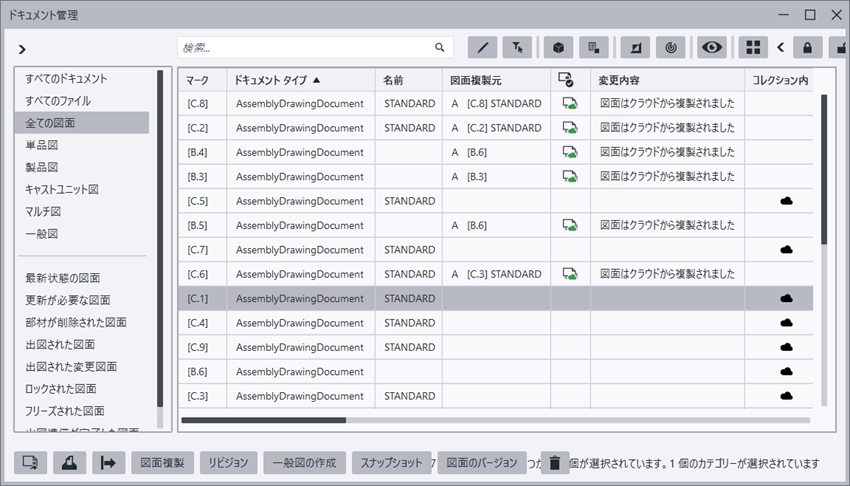The height and width of the screenshot is (486, 850).
Task: Click the spiral target toolbar icon
Action: [670, 47]
